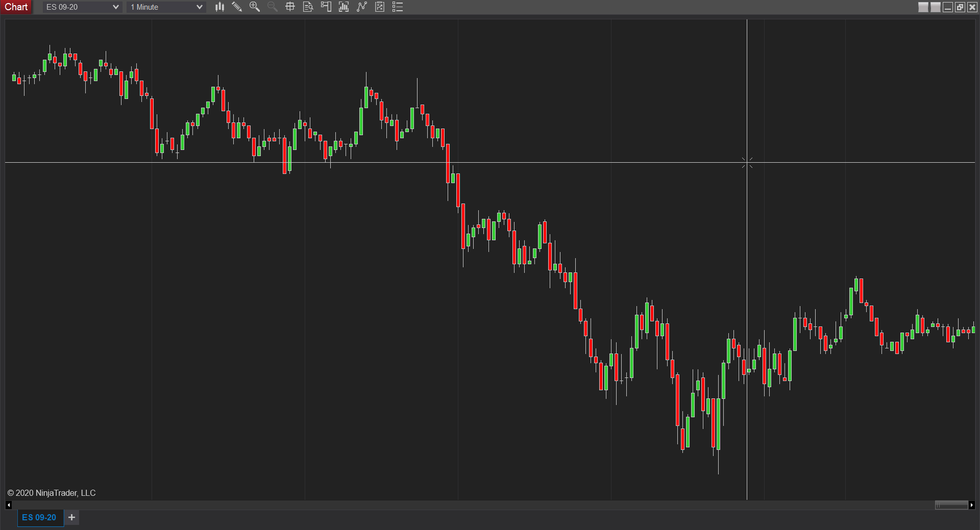Click the horizontal scrollbar left arrow
Viewport: 980px width, 530px height.
[9, 505]
